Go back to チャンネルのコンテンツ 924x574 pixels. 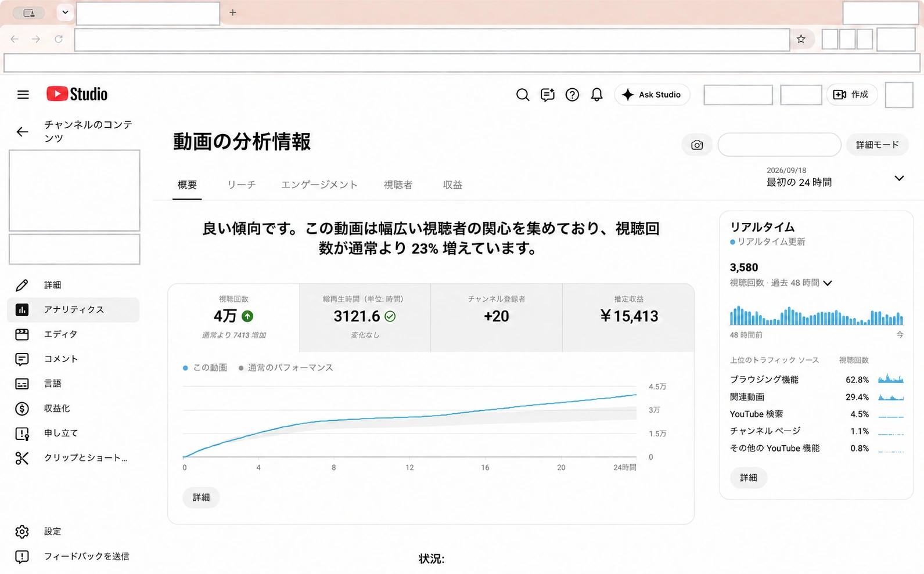[22, 132]
